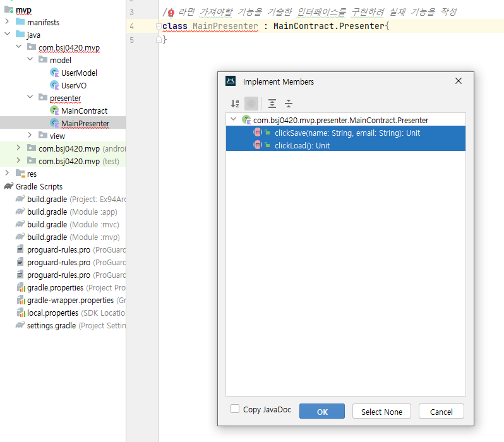Select the clickSave method row

345,133
